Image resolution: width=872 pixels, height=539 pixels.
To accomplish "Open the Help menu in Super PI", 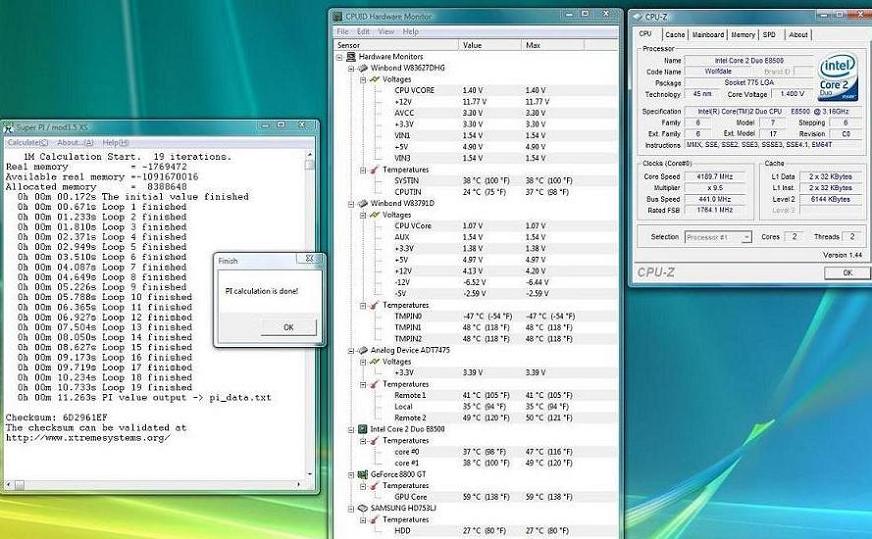I will click(x=116, y=143).
